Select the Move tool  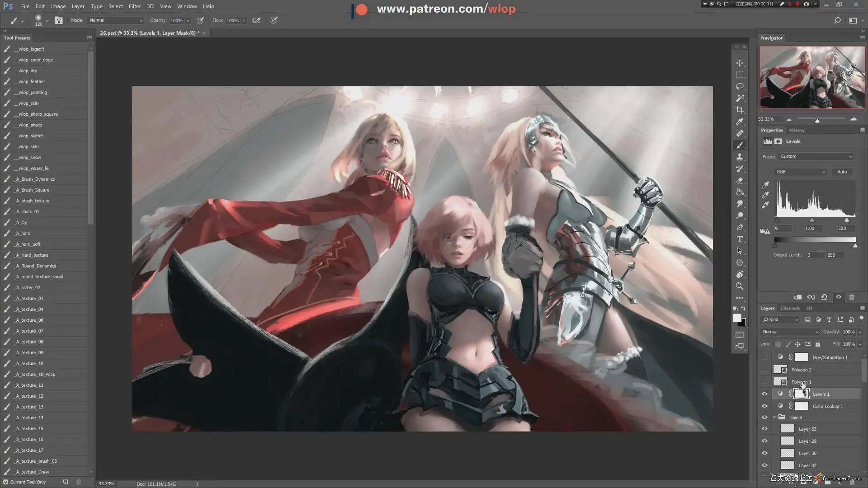[x=740, y=63]
